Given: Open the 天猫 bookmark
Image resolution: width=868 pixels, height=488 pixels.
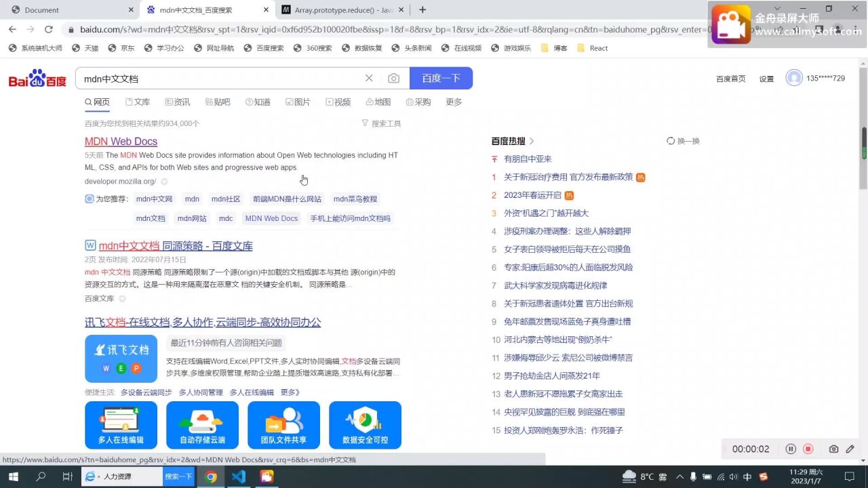Looking at the screenshot, I should [x=85, y=48].
